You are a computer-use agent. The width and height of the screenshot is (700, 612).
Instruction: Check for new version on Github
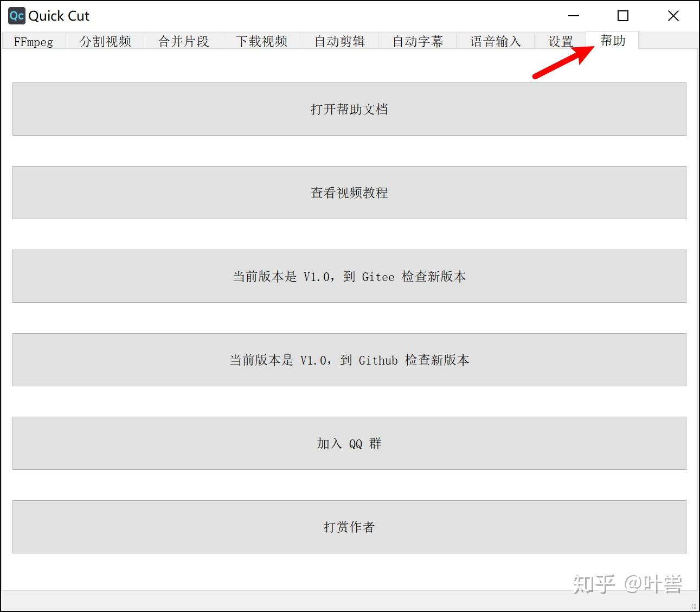pyautogui.click(x=349, y=360)
